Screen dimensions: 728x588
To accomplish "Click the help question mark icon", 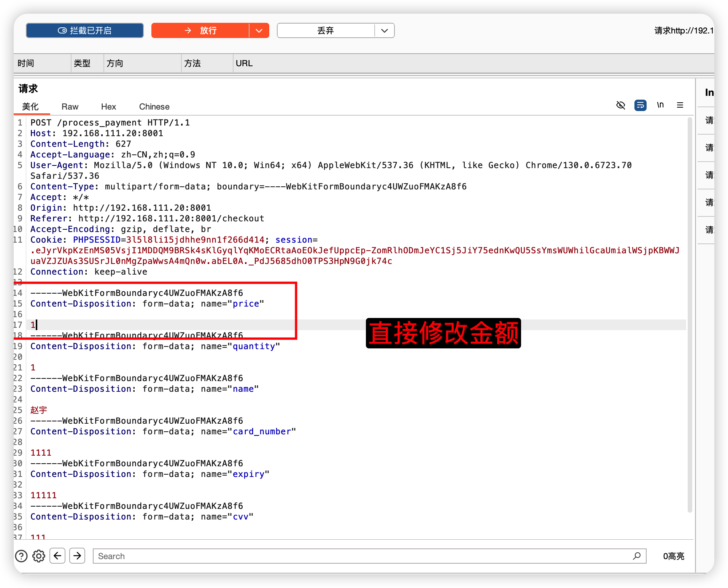I will point(21,556).
